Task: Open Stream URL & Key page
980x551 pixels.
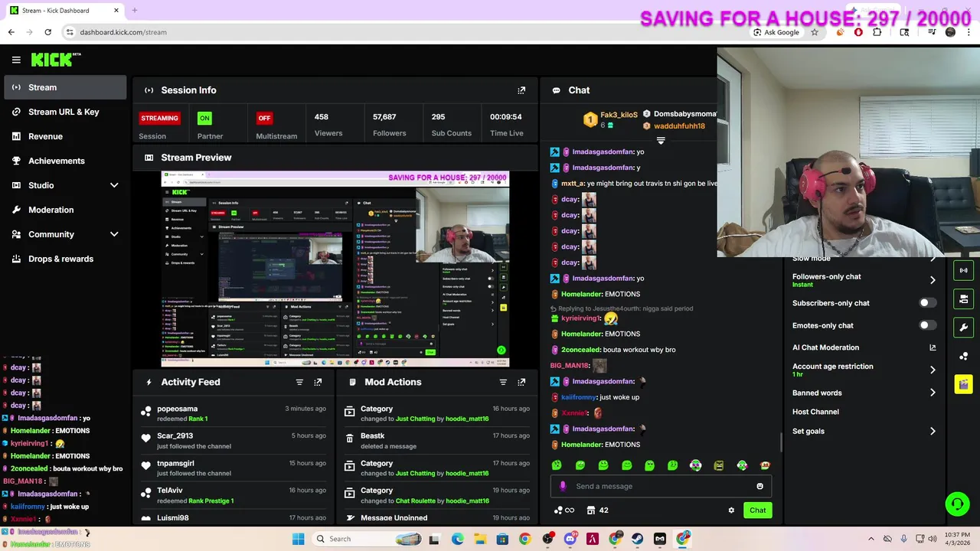Action: [65, 112]
